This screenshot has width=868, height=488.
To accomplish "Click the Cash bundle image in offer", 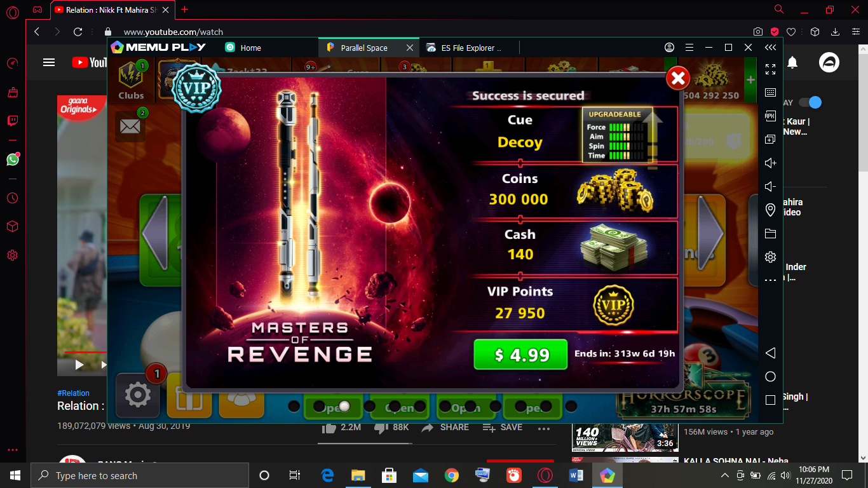I will pos(613,248).
